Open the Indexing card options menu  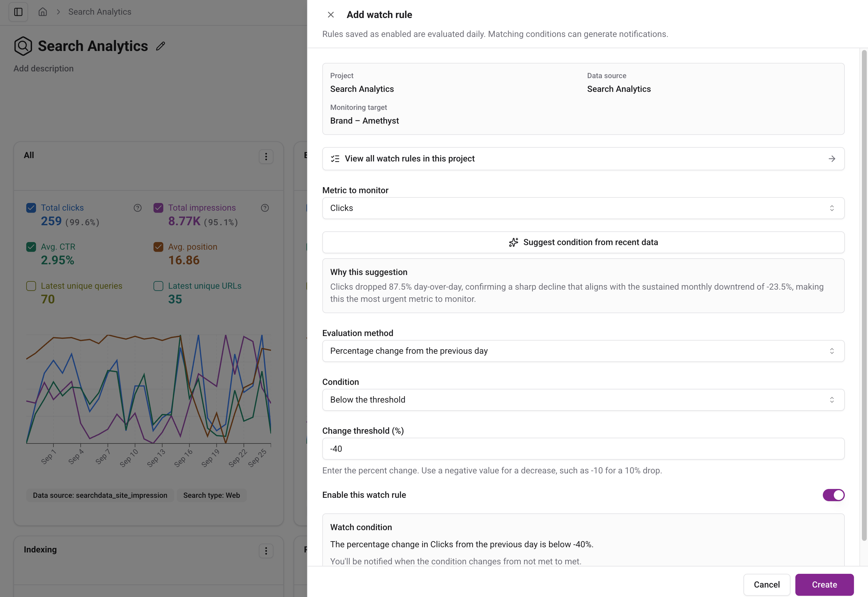[x=266, y=551]
